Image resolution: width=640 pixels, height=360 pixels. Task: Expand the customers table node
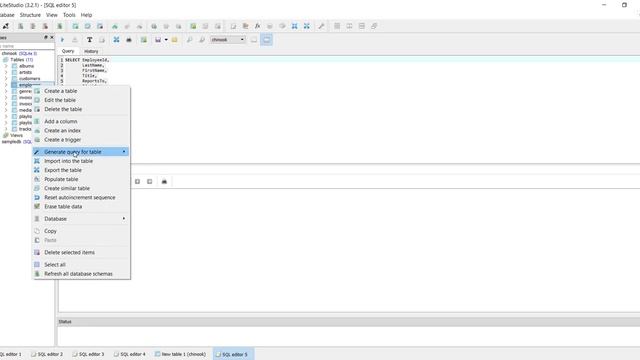pos(6,78)
